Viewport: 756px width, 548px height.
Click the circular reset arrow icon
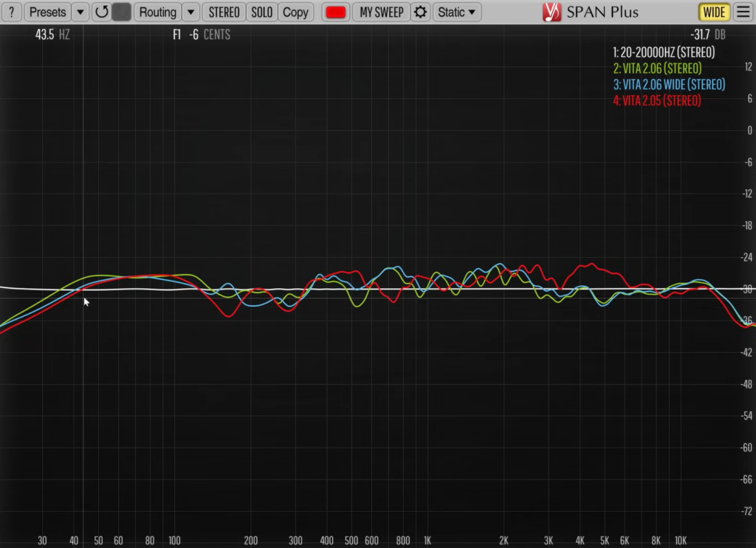(101, 12)
